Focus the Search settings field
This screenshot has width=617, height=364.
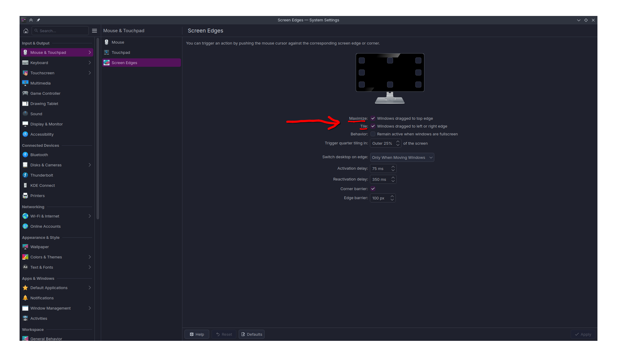pyautogui.click(x=60, y=31)
